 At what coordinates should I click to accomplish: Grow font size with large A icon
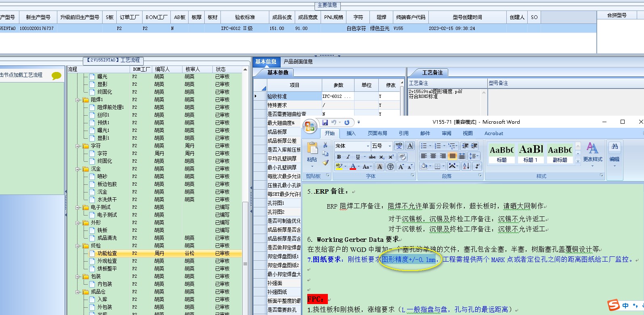click(x=401, y=167)
